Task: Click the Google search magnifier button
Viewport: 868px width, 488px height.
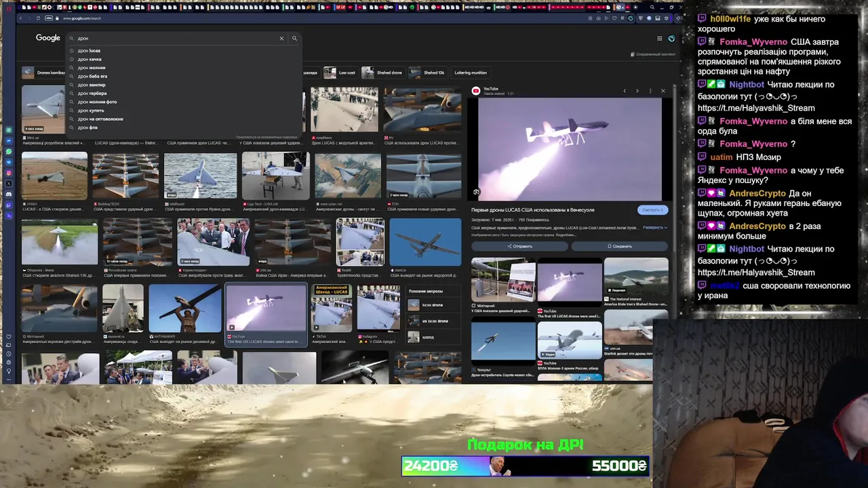Action: pos(294,39)
